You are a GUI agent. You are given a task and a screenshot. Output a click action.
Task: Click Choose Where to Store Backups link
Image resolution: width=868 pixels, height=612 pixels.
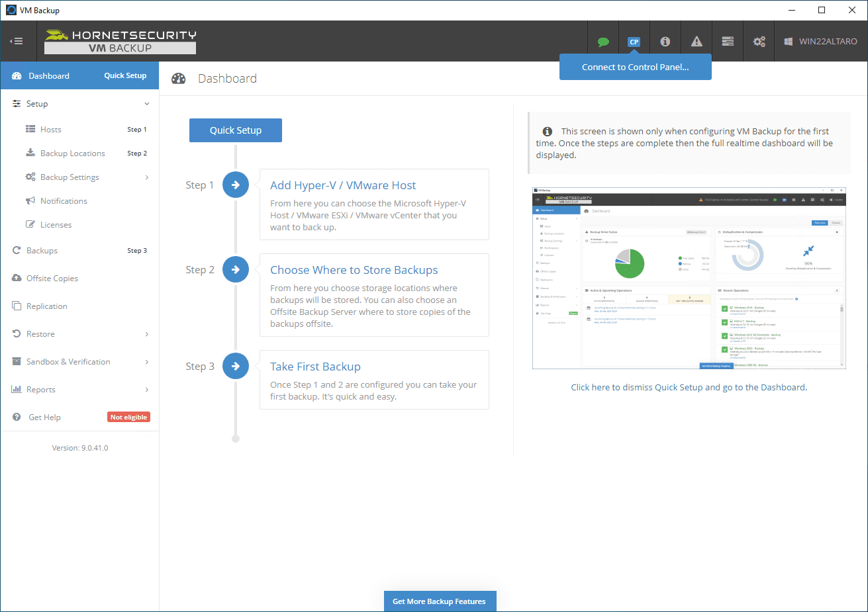[x=354, y=270]
